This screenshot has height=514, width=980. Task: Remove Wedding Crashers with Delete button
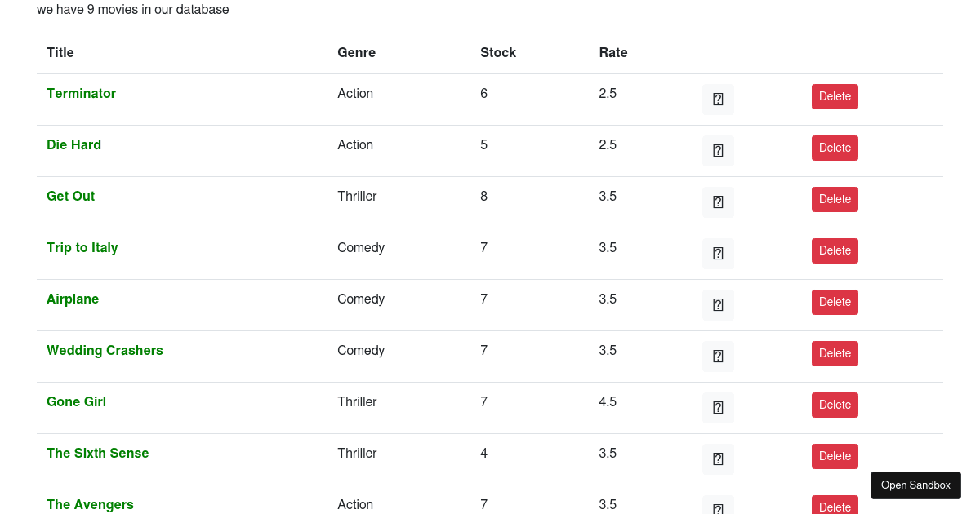[835, 353]
